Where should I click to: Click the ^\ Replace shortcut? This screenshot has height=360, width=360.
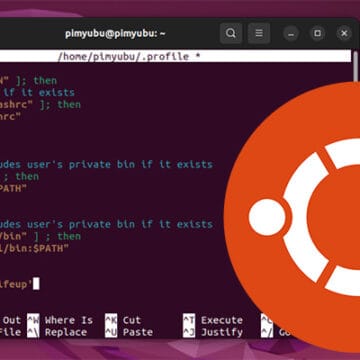[x=57, y=332]
